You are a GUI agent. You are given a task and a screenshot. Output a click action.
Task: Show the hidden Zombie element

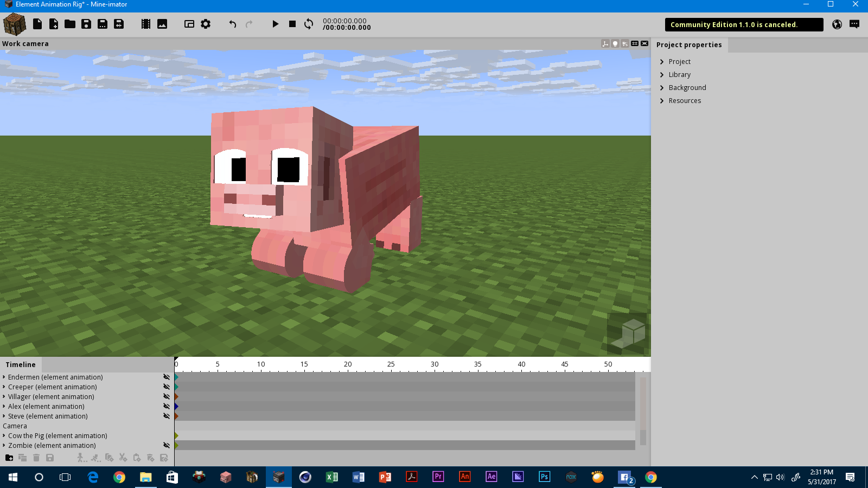(x=167, y=445)
